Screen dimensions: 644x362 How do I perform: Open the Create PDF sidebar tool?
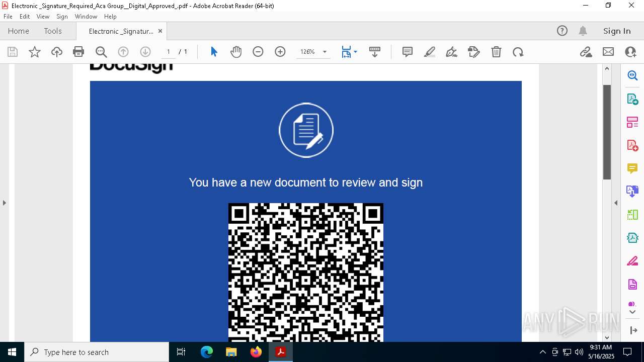coord(632,145)
